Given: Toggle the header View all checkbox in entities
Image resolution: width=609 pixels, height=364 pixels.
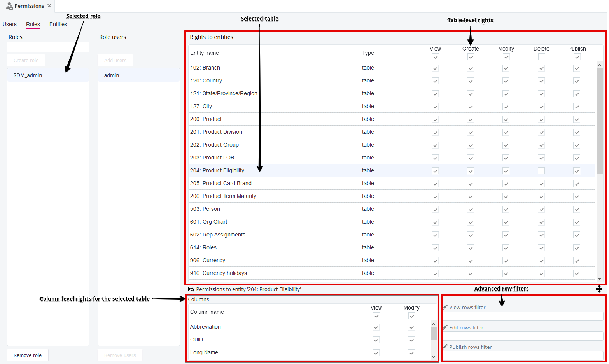Looking at the screenshot, I should 436,57.
